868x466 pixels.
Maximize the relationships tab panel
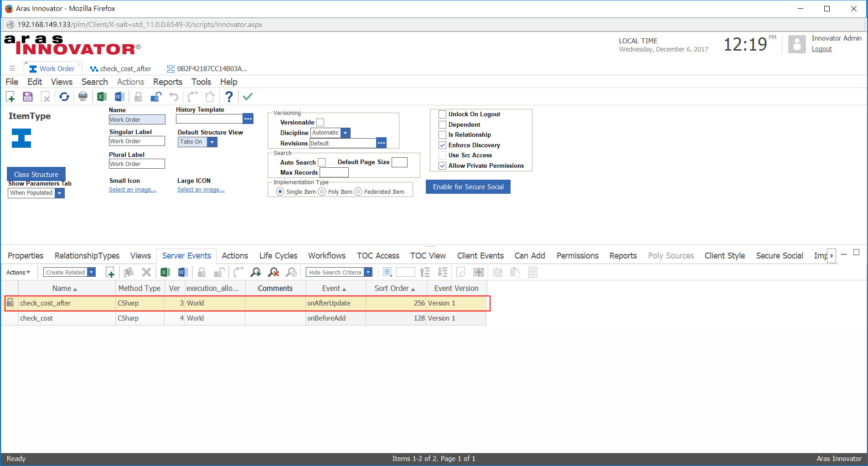point(856,253)
